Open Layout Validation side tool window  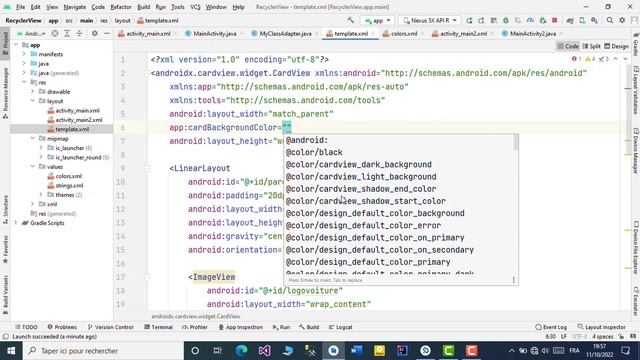(636, 90)
